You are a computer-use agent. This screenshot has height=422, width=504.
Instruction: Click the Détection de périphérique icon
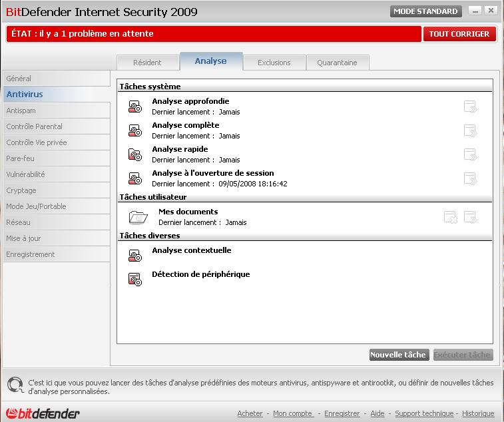click(x=135, y=280)
